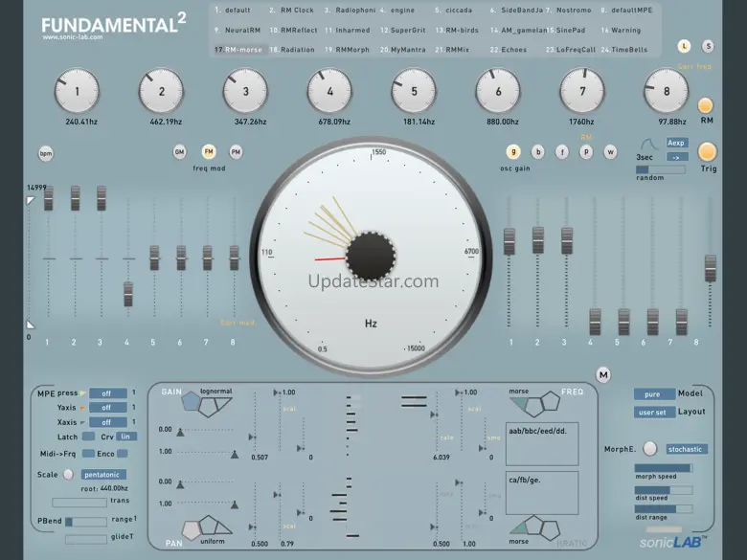Click the RATIO morse distribution shape icon

pyautogui.click(x=519, y=527)
